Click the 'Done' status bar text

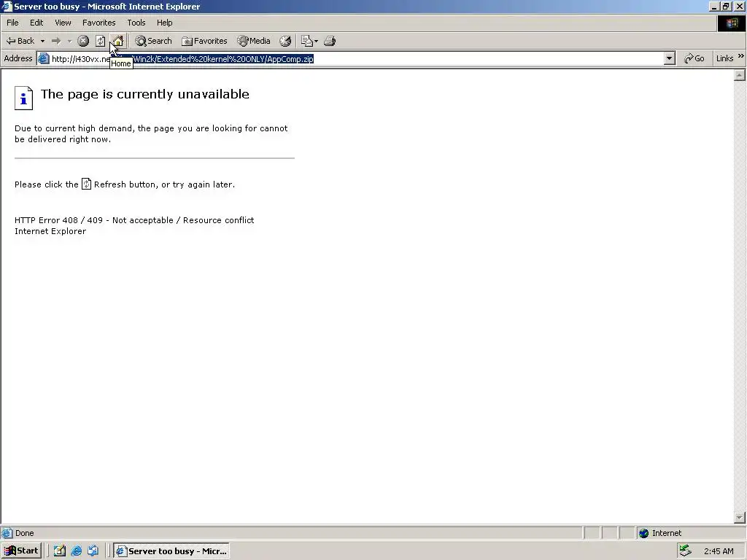pyautogui.click(x=24, y=533)
